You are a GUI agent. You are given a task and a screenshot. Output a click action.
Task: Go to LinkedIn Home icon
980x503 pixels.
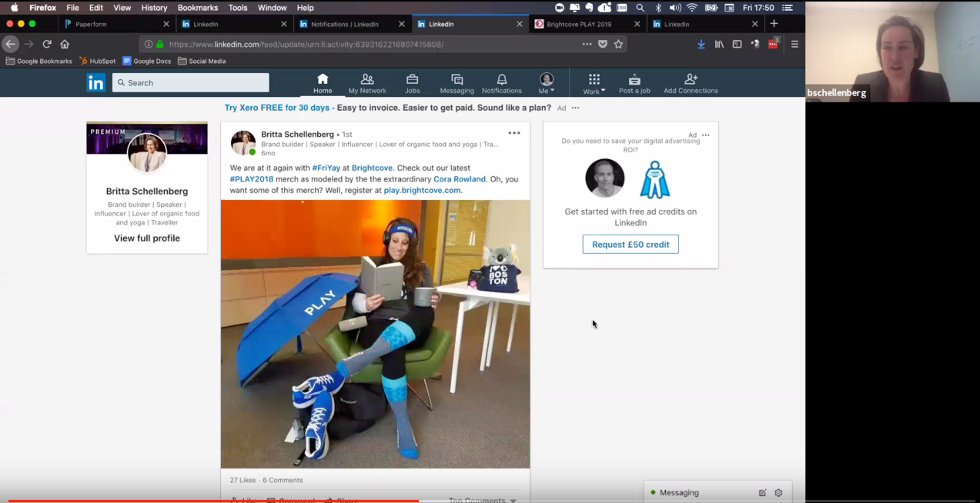[x=323, y=83]
